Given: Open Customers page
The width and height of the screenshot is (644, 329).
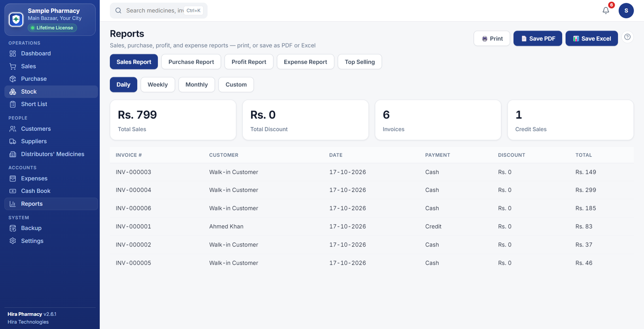Looking at the screenshot, I should click(51, 129).
